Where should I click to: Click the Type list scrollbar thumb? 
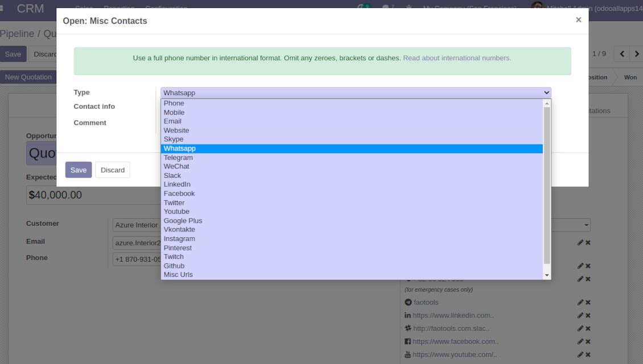click(547, 185)
